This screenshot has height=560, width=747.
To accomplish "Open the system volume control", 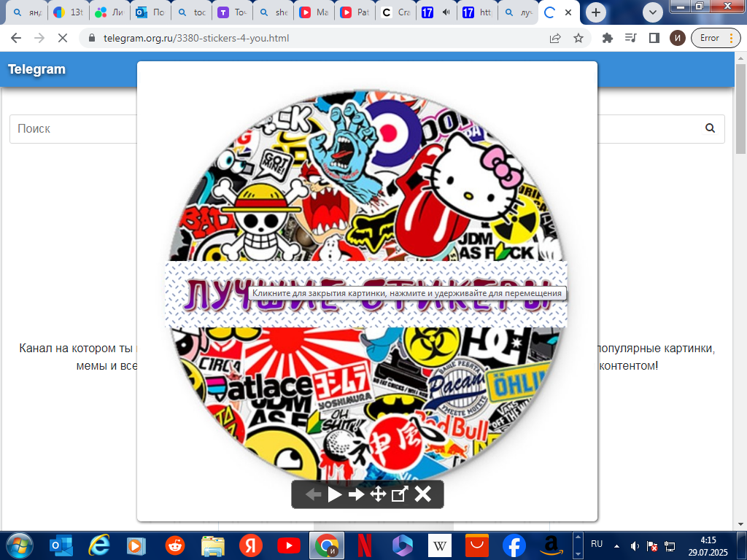I will [x=635, y=546].
